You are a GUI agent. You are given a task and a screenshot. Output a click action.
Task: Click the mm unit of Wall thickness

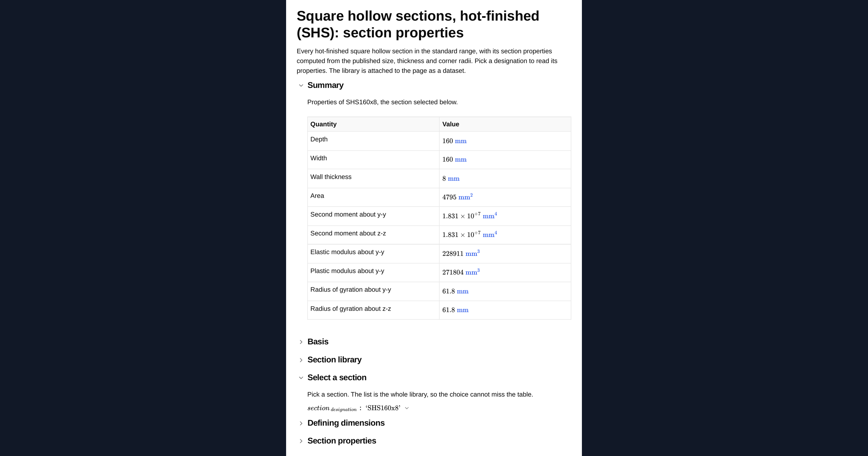pyautogui.click(x=453, y=179)
